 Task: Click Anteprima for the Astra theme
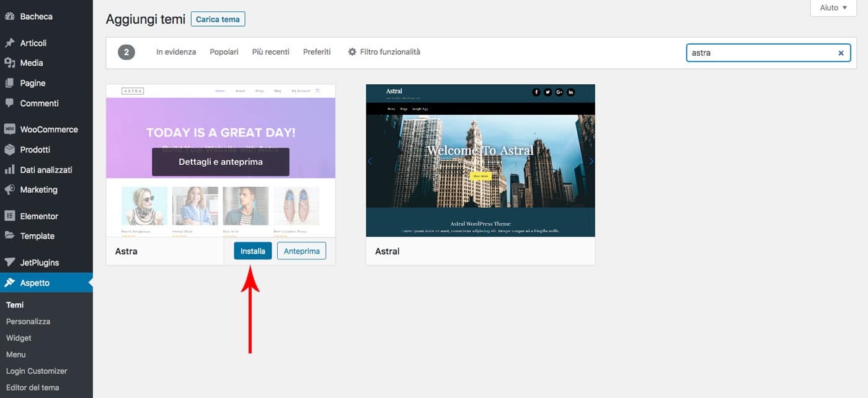pyautogui.click(x=301, y=251)
